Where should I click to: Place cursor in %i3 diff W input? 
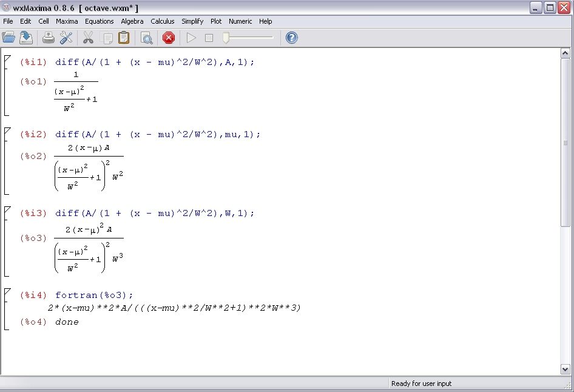pos(155,213)
